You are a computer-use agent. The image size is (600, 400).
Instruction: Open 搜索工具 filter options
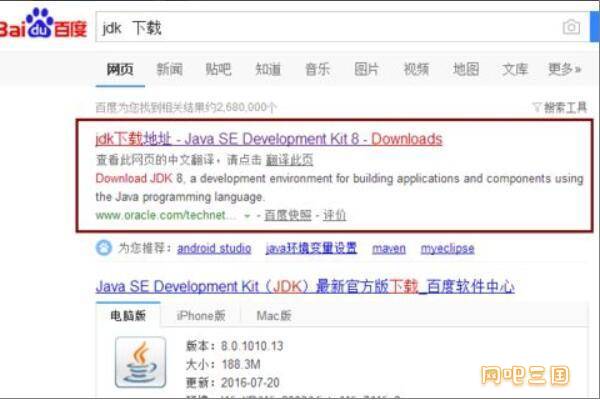[x=560, y=107]
